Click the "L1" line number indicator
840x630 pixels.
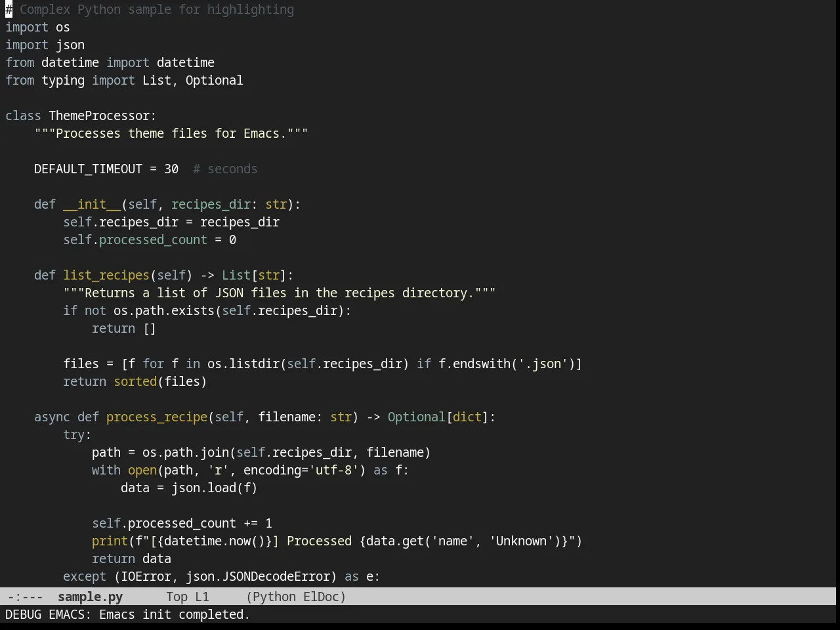[202, 597]
